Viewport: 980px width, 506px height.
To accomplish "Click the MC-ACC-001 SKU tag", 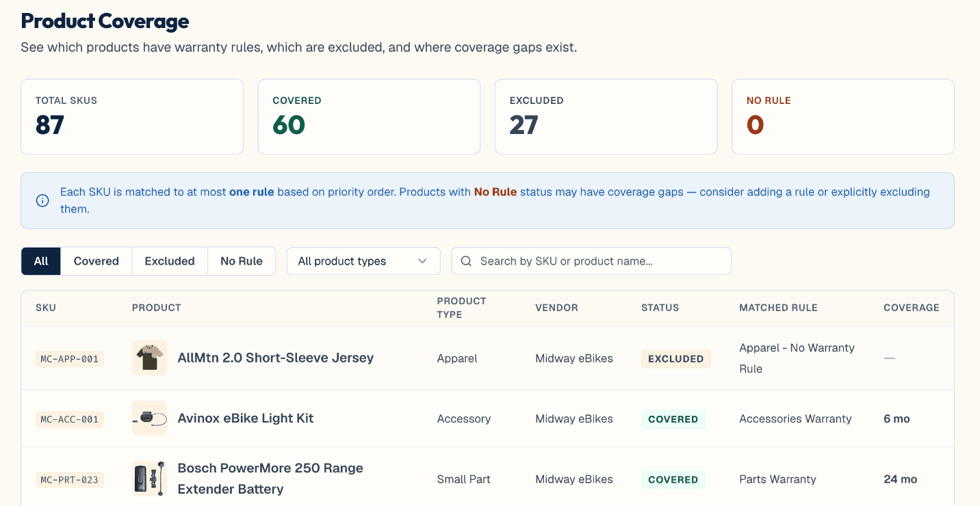I will [70, 419].
